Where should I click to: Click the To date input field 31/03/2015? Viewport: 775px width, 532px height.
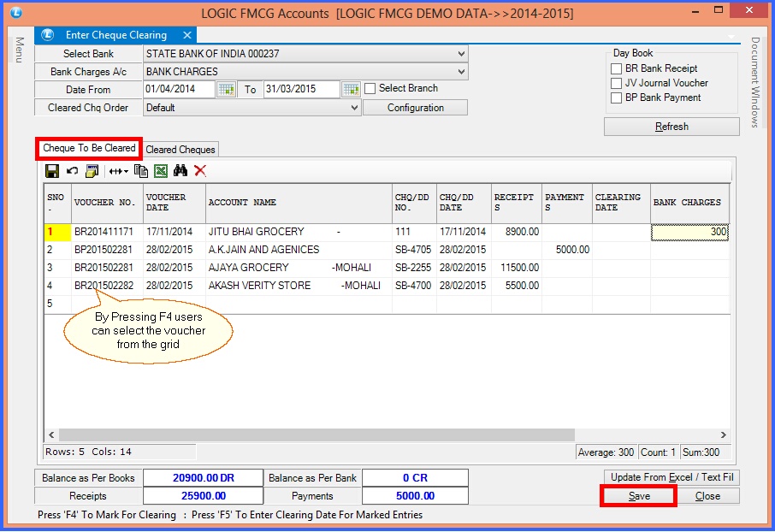[301, 89]
